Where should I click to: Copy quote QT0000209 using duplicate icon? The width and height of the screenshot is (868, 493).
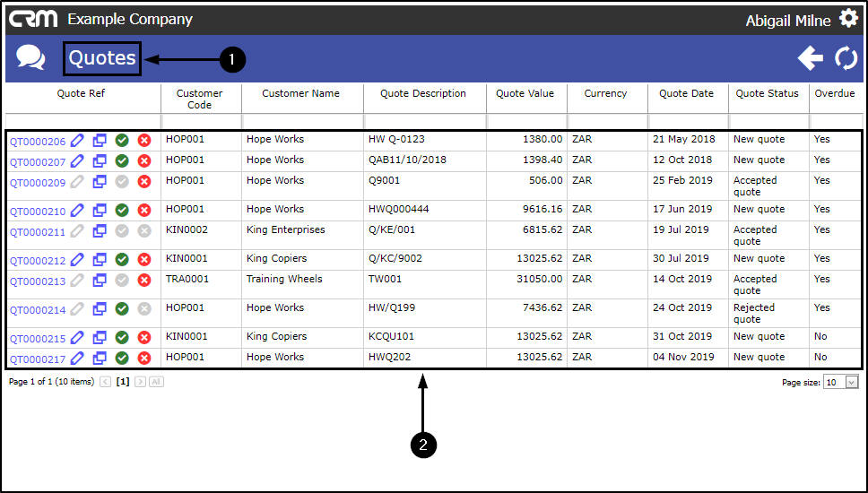click(100, 181)
